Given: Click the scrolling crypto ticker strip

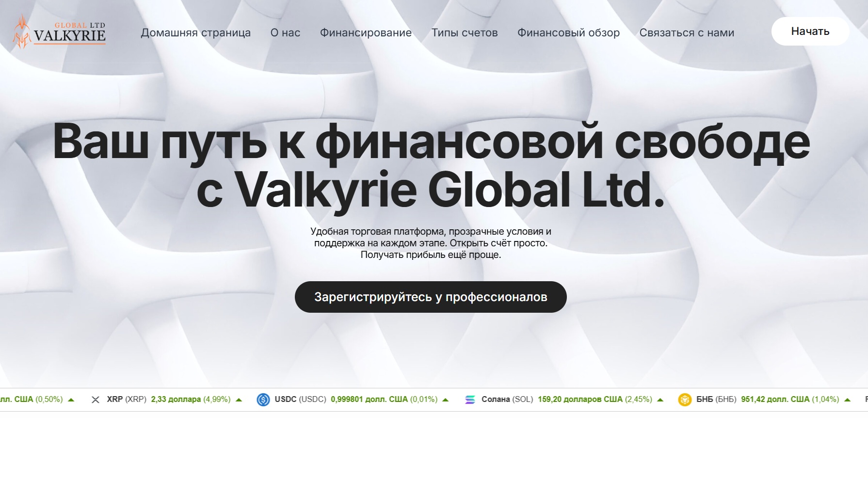Looking at the screenshot, I should click(434, 400).
